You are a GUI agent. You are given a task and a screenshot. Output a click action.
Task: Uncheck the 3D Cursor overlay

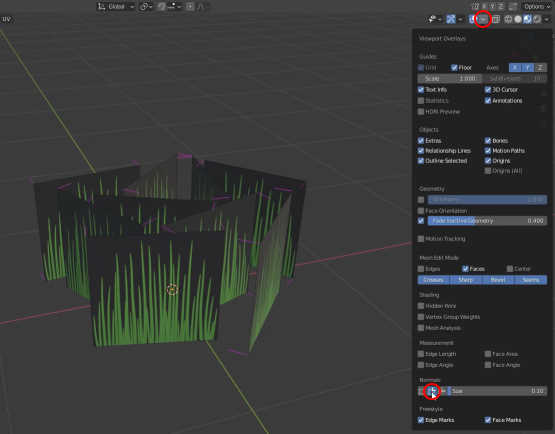pyautogui.click(x=488, y=90)
